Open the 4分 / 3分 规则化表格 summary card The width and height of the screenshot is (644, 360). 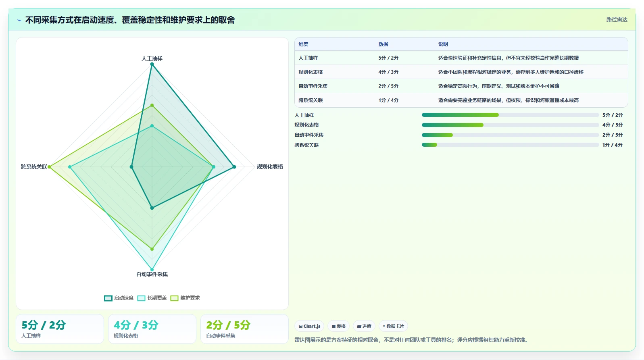(x=152, y=329)
